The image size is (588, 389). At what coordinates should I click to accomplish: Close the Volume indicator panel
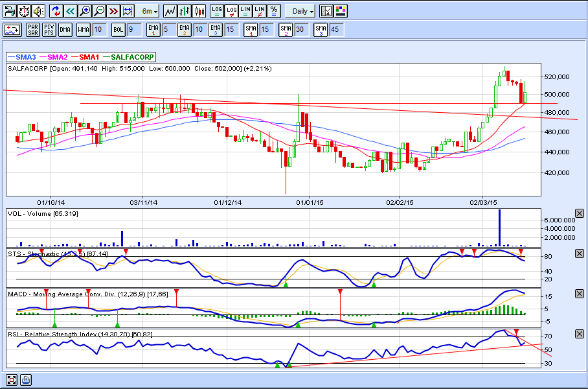pos(580,213)
